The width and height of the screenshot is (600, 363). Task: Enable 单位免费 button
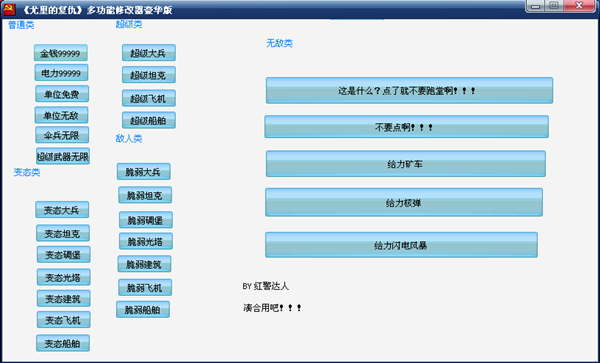coord(62,94)
